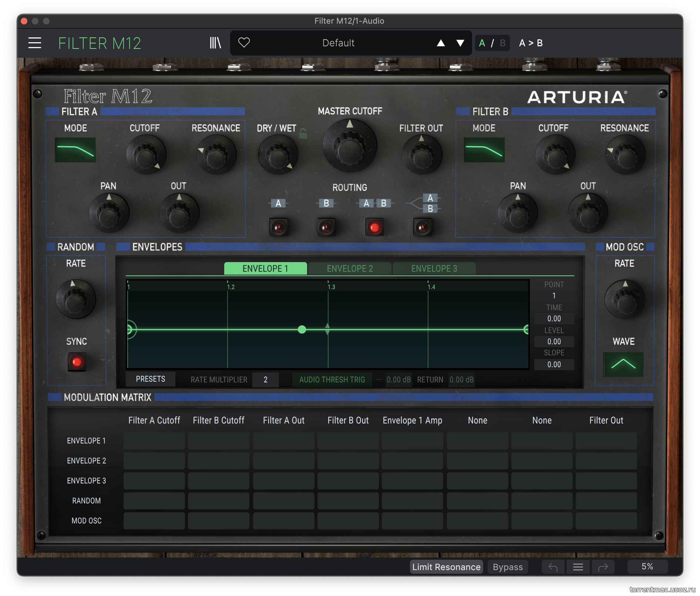
Task: Open the hamburger main menu
Action: click(35, 43)
